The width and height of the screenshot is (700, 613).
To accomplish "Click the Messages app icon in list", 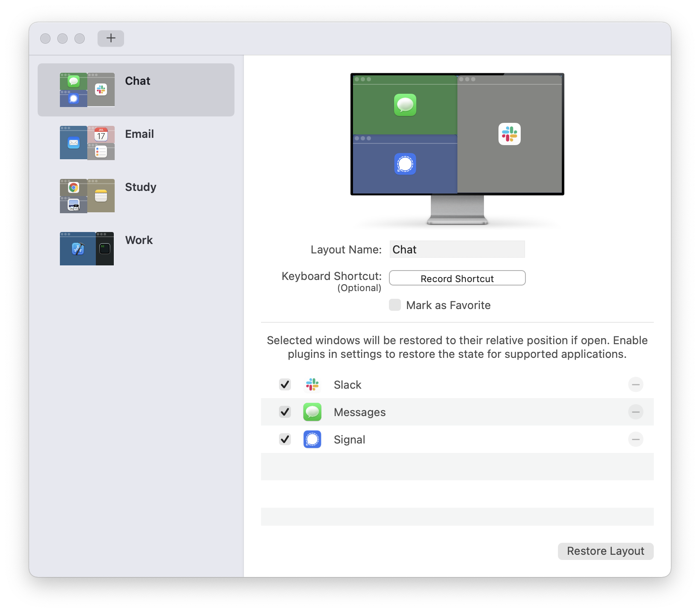I will (312, 412).
